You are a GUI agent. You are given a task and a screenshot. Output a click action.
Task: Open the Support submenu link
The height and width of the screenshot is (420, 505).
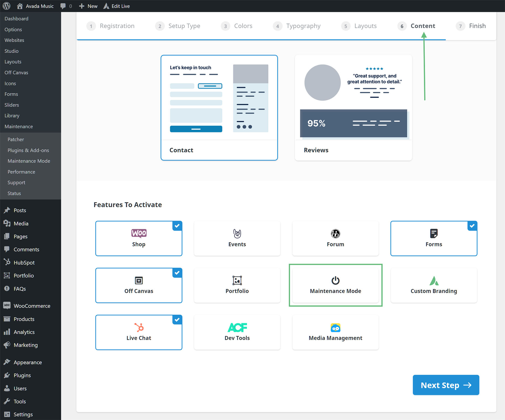[x=16, y=183]
